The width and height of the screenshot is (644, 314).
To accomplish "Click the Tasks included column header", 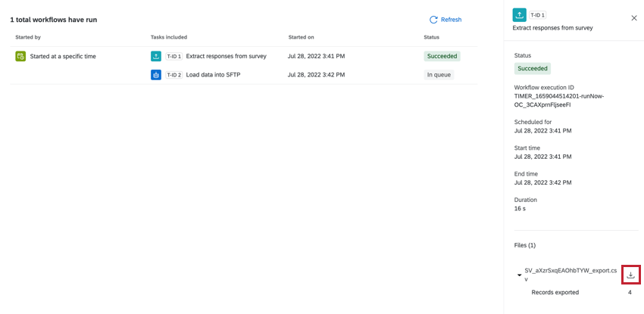I will tap(169, 37).
